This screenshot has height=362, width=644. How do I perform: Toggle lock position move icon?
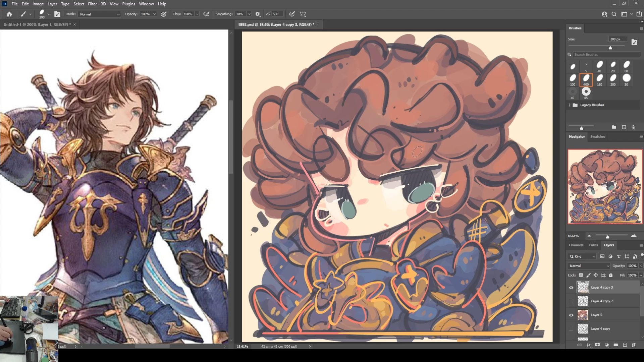596,275
